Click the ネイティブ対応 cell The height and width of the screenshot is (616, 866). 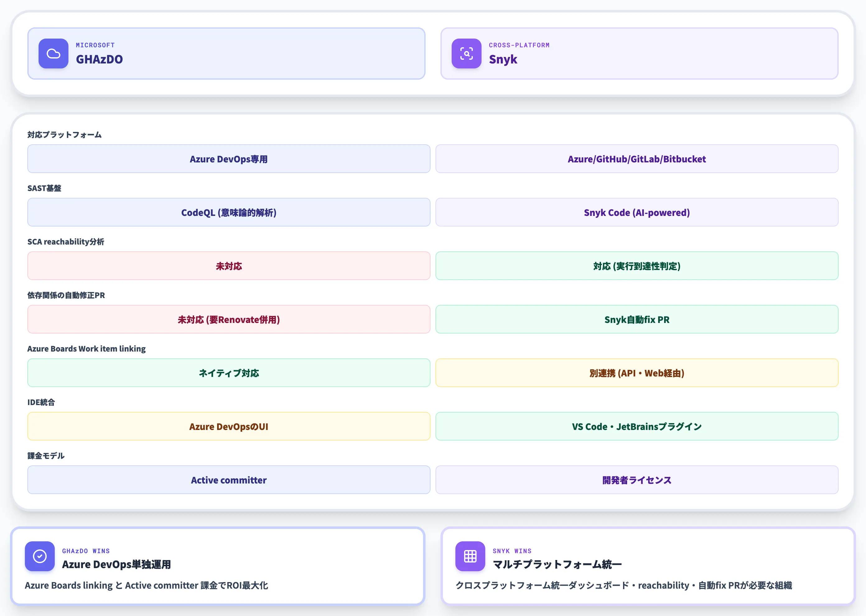pos(229,373)
